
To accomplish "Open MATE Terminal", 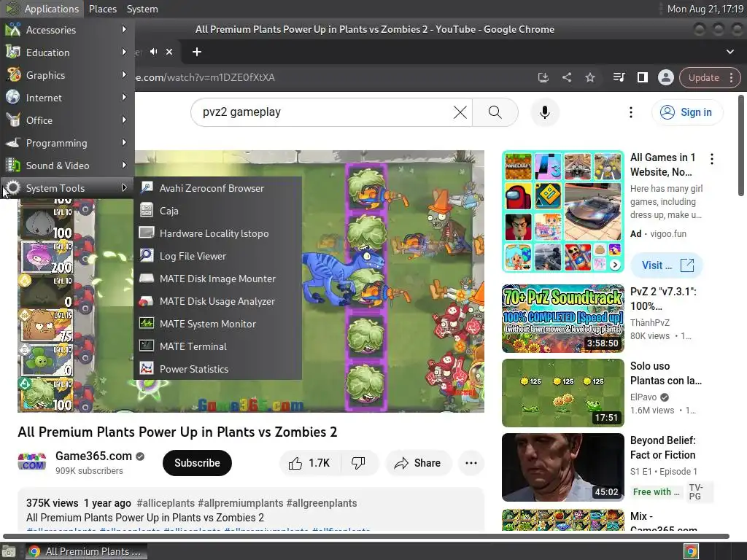I will click(x=217, y=346).
